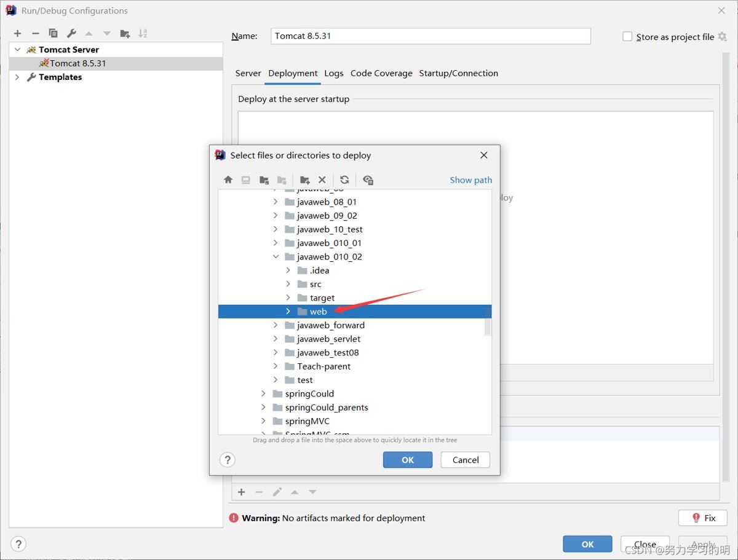Go to Desktop directory icon in file chooser
The width and height of the screenshot is (738, 560).
[x=246, y=179]
